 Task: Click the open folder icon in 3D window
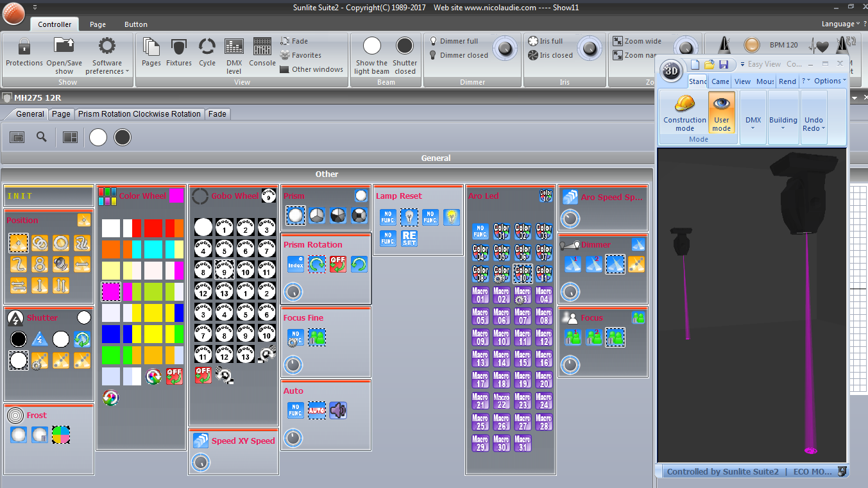pyautogui.click(x=709, y=64)
